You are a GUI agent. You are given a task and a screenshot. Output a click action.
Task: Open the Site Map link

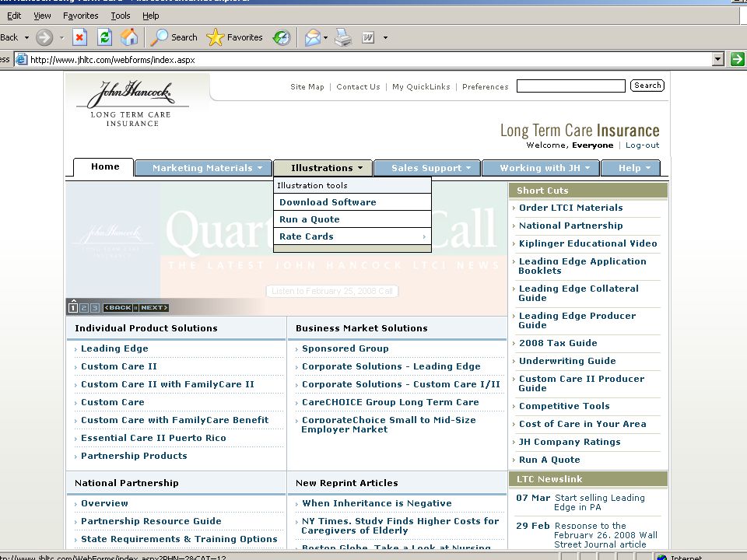point(307,86)
